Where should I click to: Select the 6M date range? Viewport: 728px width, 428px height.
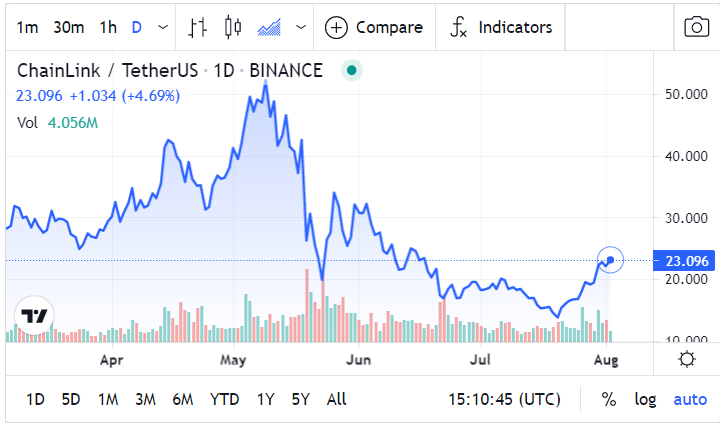pos(182,399)
